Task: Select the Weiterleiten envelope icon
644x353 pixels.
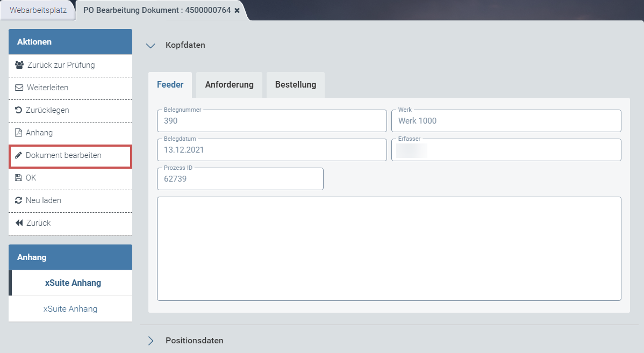Action: (18, 87)
